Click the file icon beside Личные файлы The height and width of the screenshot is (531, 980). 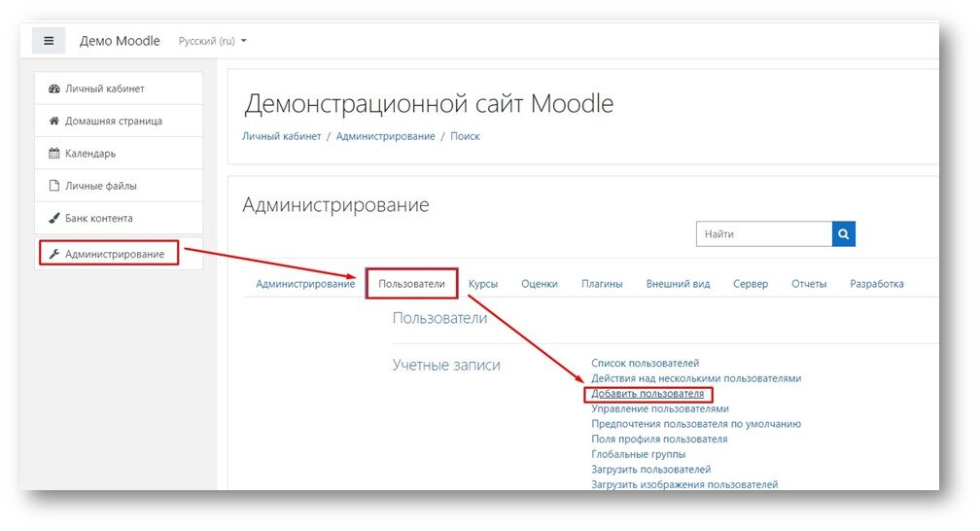point(54,186)
